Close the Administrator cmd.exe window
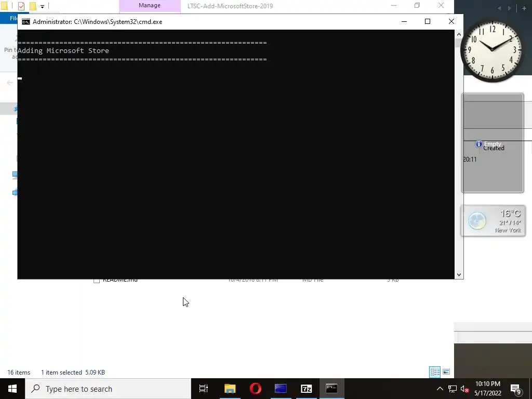532x399 pixels. [x=451, y=21]
